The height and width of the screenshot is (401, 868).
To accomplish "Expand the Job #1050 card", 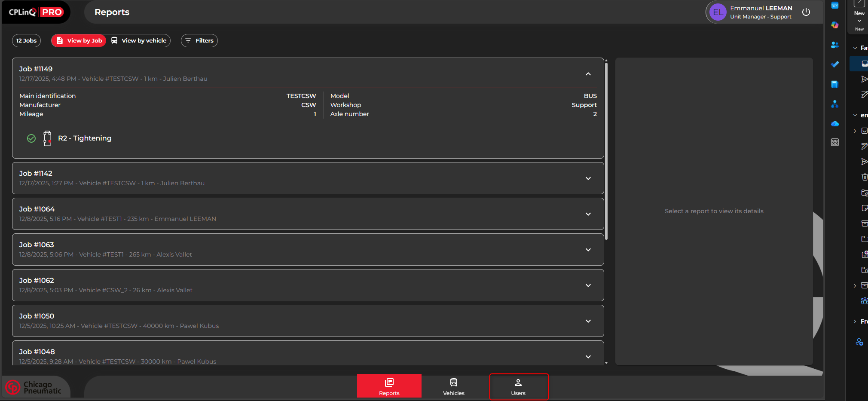I will (x=588, y=321).
